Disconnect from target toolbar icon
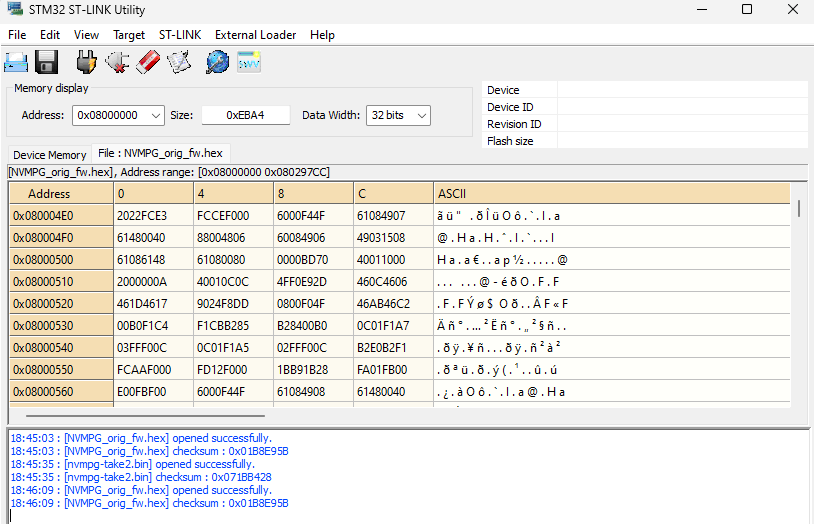 [x=117, y=62]
